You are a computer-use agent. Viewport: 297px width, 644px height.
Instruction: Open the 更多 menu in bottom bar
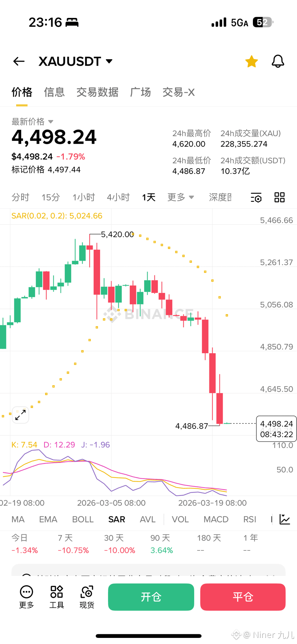pos(27,597)
